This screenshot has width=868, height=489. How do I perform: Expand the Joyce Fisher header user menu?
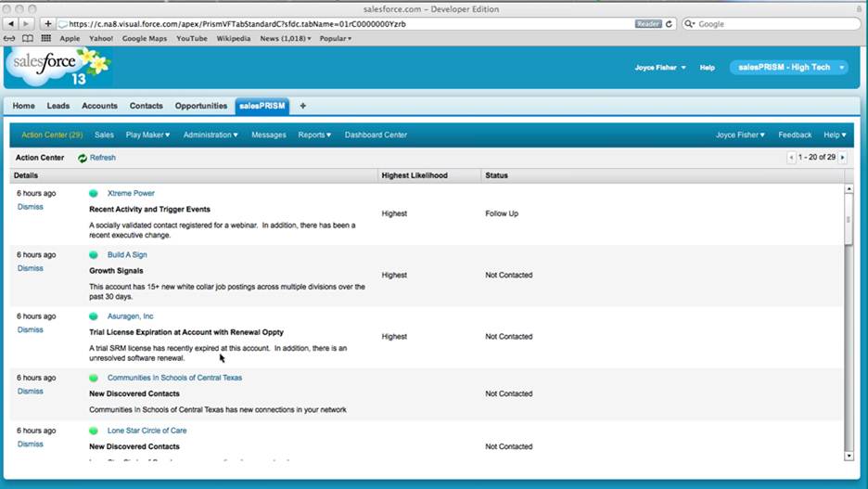660,68
